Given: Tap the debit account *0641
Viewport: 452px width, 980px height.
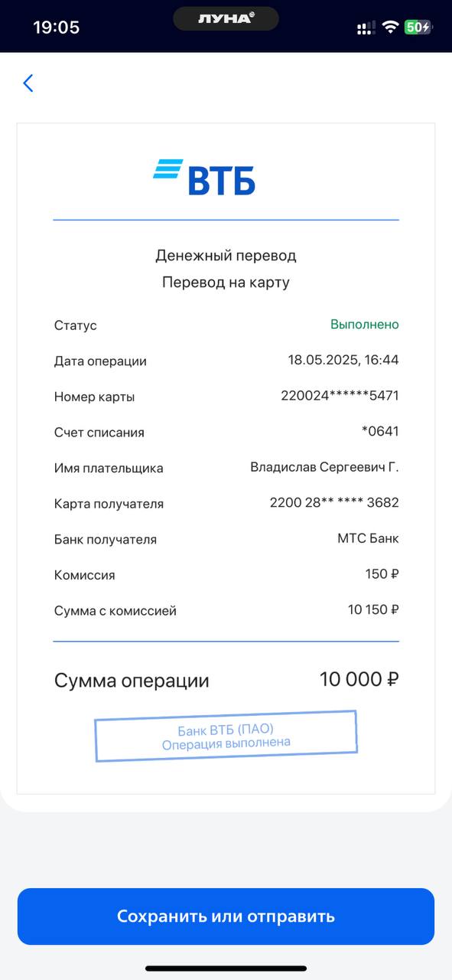Looking at the screenshot, I should click(380, 432).
